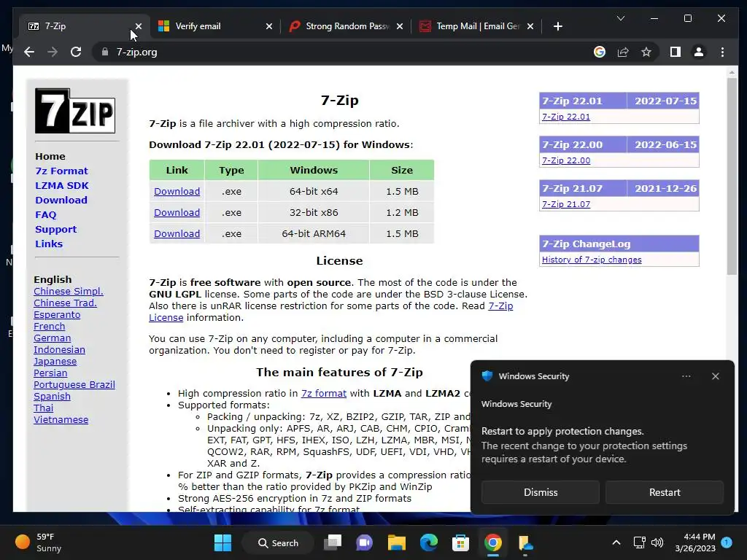Open the Chrome profile menu
The width and height of the screenshot is (747, 560).
point(698,52)
